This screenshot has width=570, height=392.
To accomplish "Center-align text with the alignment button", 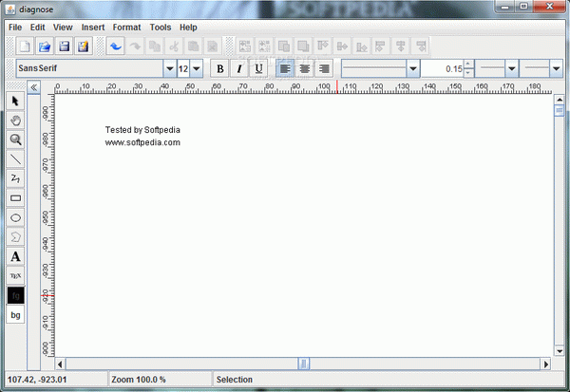I will 305,68.
